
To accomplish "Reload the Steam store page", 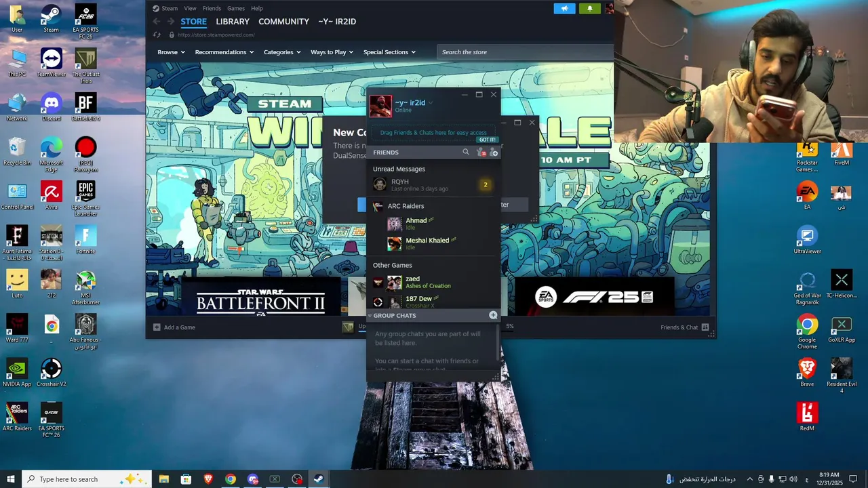I will (157, 35).
